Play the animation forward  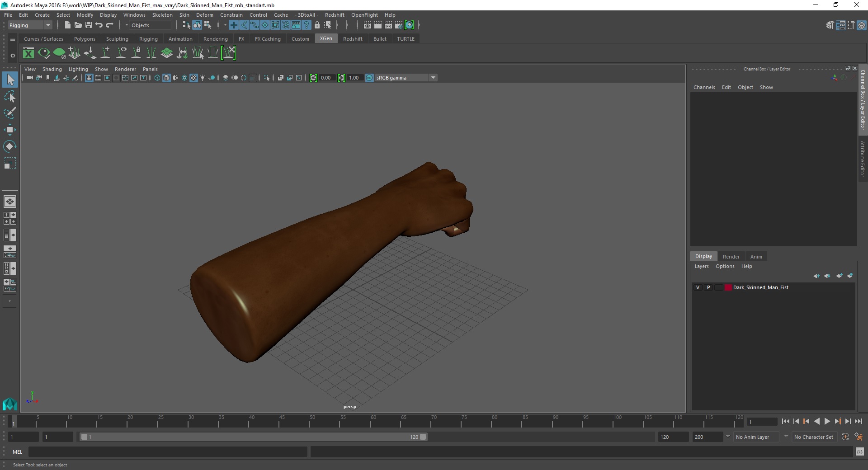[827, 421]
